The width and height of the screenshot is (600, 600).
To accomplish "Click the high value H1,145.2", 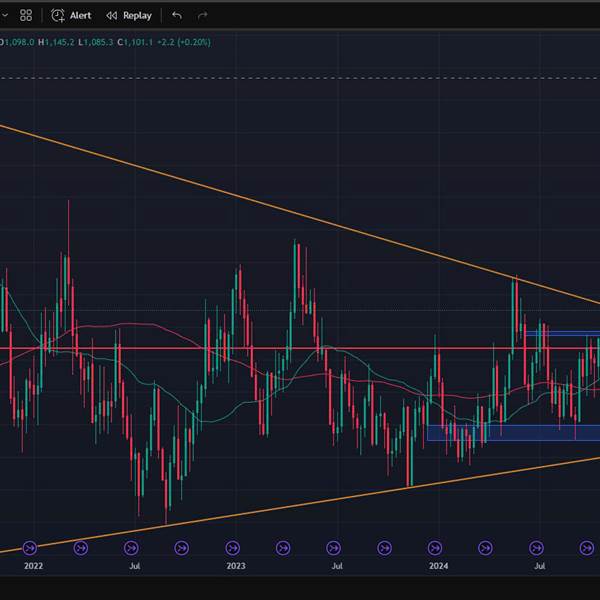I will [x=56, y=42].
